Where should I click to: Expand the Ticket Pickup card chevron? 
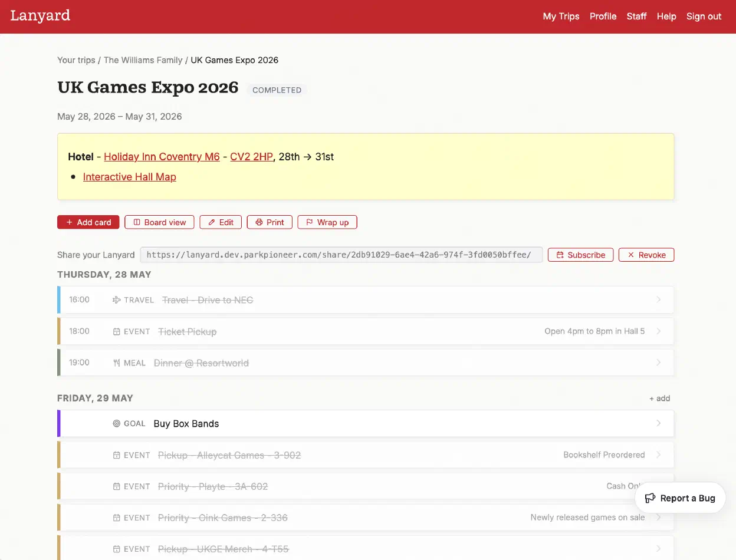[659, 331]
